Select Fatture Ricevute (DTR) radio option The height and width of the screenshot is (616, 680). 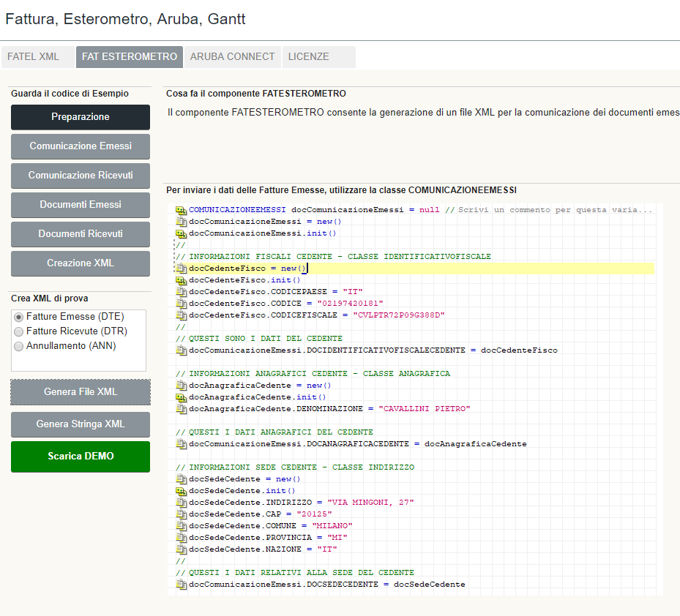click(x=18, y=331)
